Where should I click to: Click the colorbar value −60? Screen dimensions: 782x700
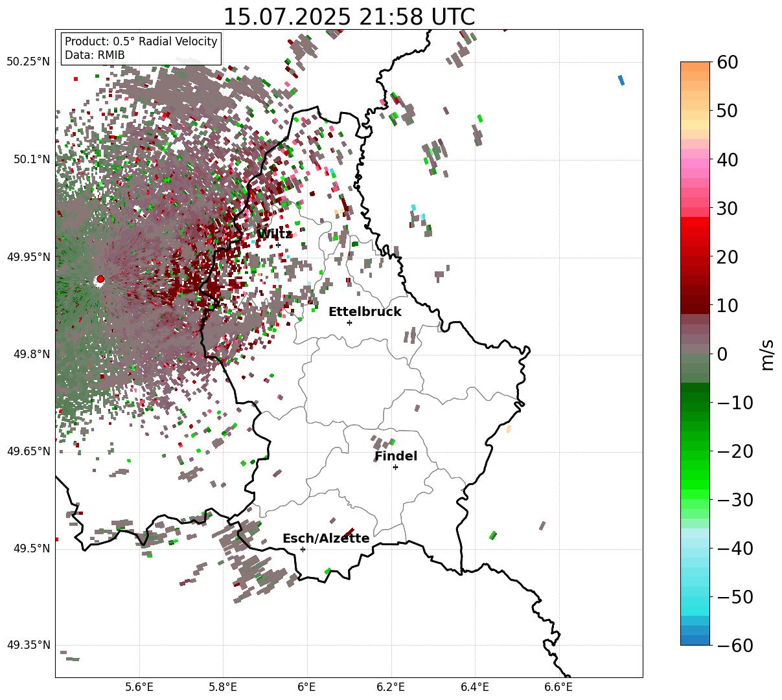pos(735,645)
